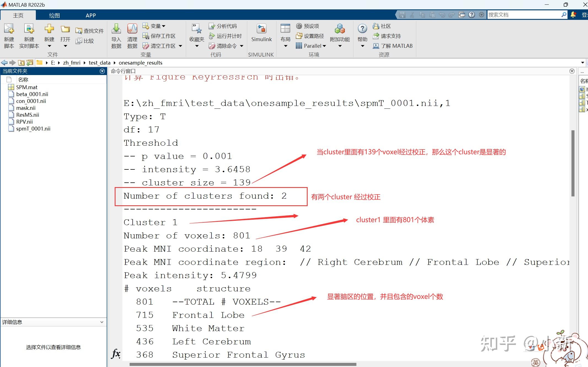This screenshot has height=367, width=588.
Task: Open the Current Folder panel actions menu
Action: tap(102, 71)
